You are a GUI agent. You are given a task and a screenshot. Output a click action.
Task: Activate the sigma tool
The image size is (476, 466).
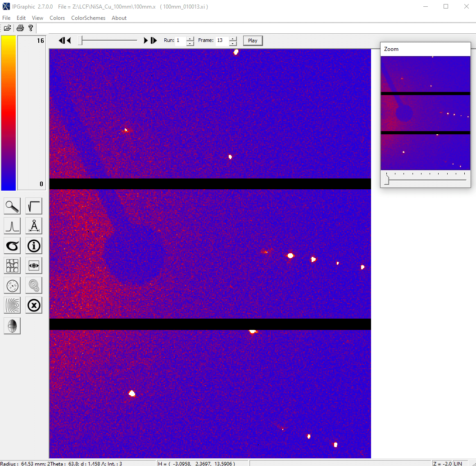(12, 246)
